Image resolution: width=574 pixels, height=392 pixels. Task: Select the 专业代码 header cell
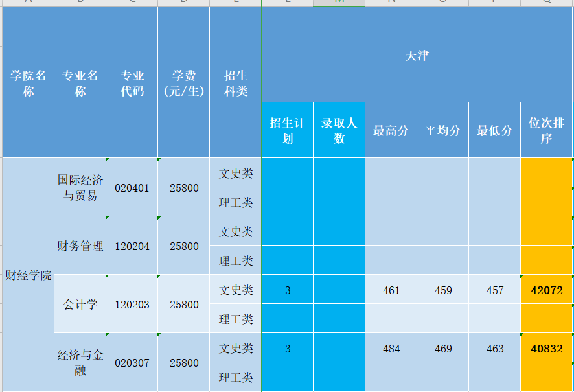pyautogui.click(x=132, y=83)
